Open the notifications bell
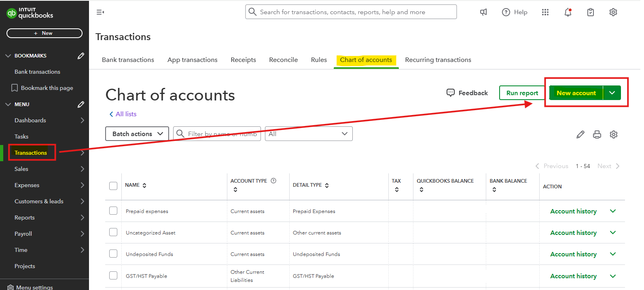 [568, 12]
